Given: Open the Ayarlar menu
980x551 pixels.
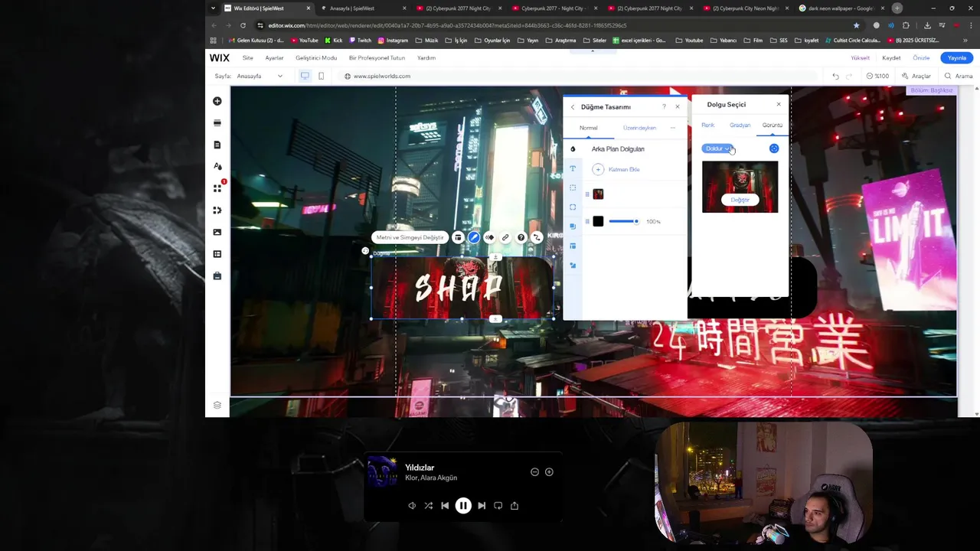Looking at the screenshot, I should pos(274,58).
